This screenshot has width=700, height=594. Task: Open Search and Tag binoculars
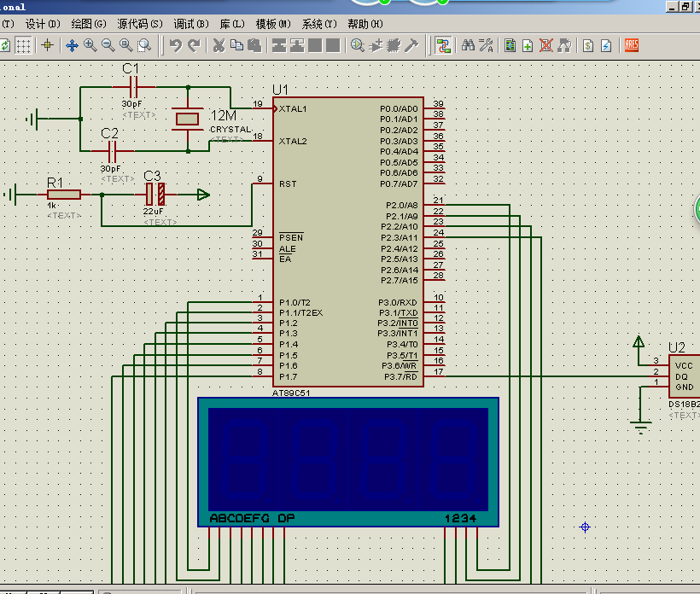click(x=469, y=45)
